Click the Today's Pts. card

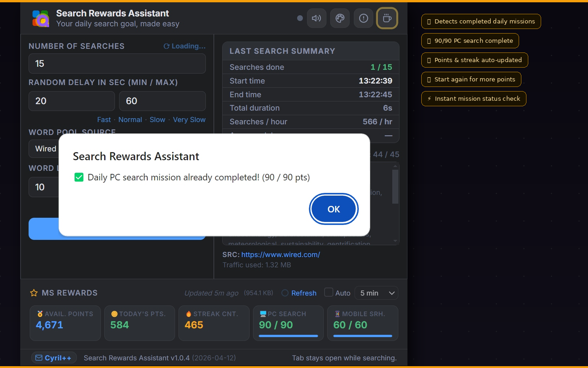pos(140,323)
